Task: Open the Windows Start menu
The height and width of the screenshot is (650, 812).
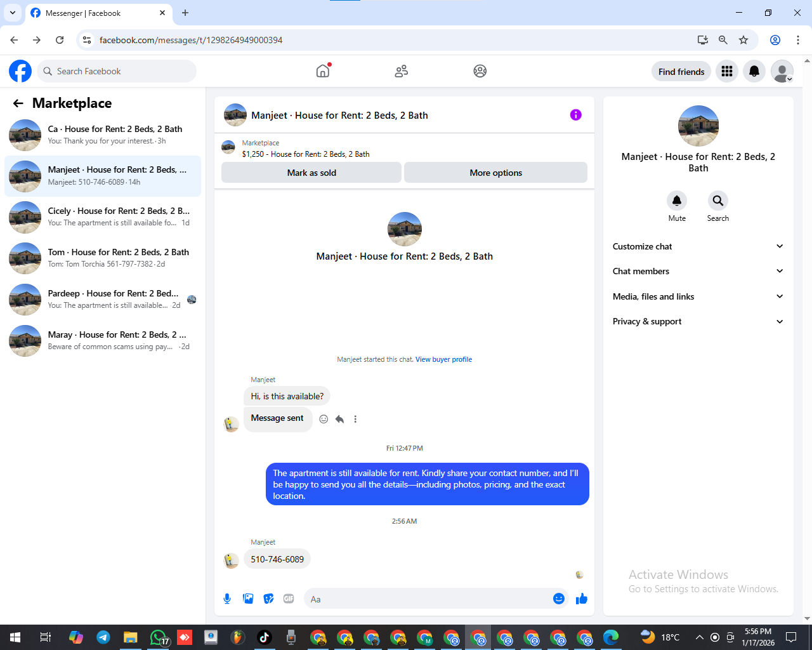Action: coord(15,637)
